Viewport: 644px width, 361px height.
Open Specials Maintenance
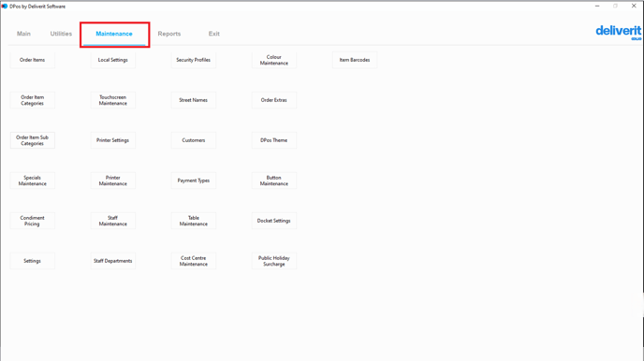[x=33, y=180]
